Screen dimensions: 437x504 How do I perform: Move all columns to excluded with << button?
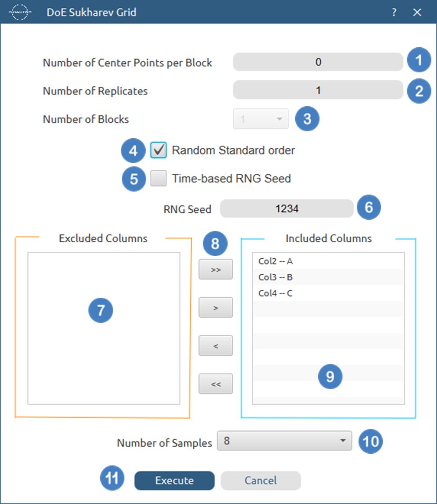(x=215, y=384)
